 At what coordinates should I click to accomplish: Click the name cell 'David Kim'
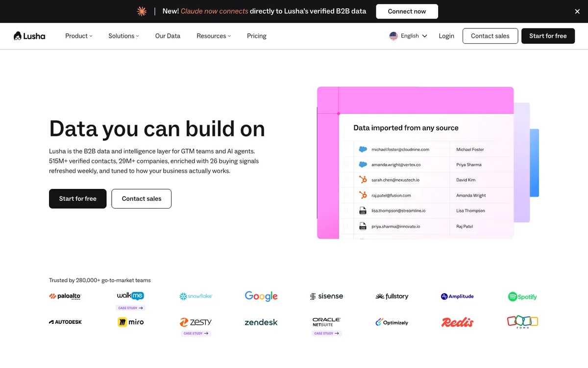tap(465, 180)
